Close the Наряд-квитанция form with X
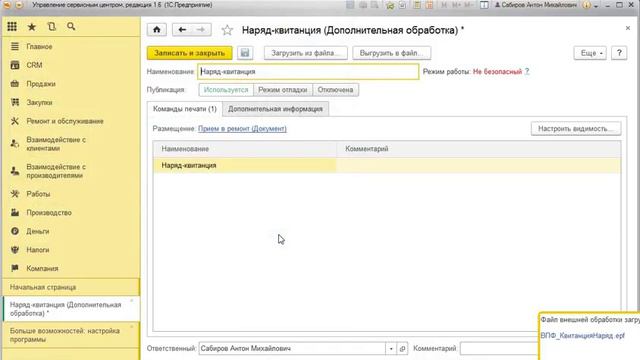Image resolution: width=640 pixels, height=360 pixels. click(628, 28)
